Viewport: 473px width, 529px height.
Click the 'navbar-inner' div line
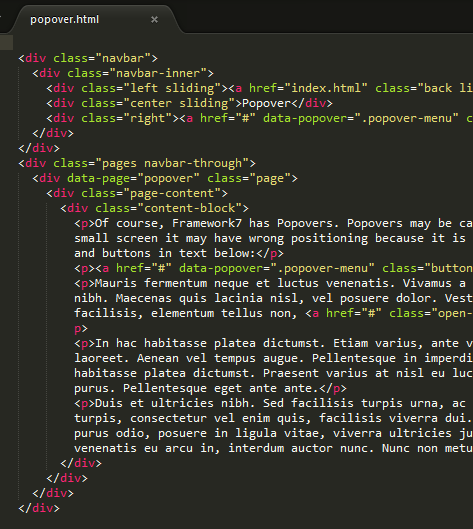click(123, 73)
